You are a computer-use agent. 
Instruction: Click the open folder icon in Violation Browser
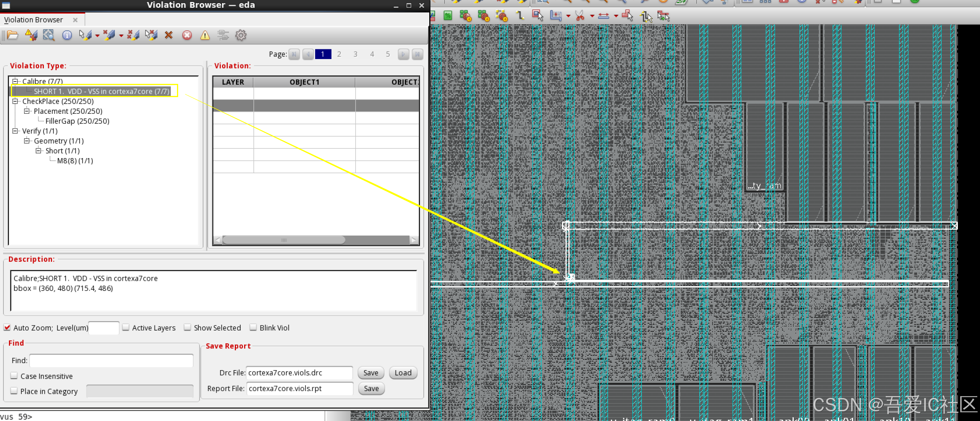coord(12,35)
